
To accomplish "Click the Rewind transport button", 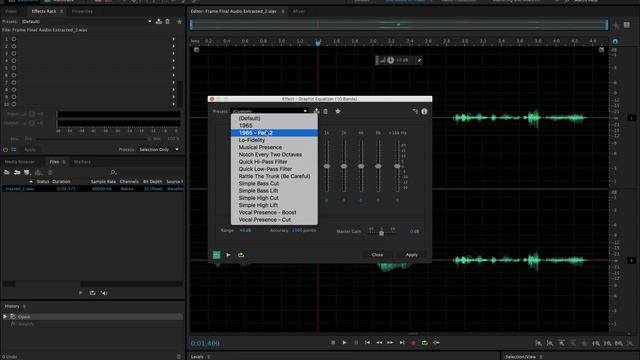I will pyautogui.click(x=379, y=342).
